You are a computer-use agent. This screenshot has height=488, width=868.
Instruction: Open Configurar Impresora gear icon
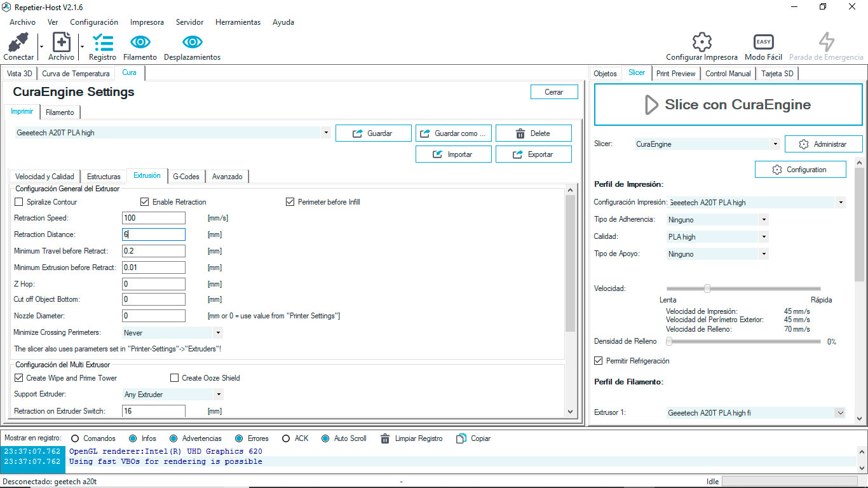[702, 43]
